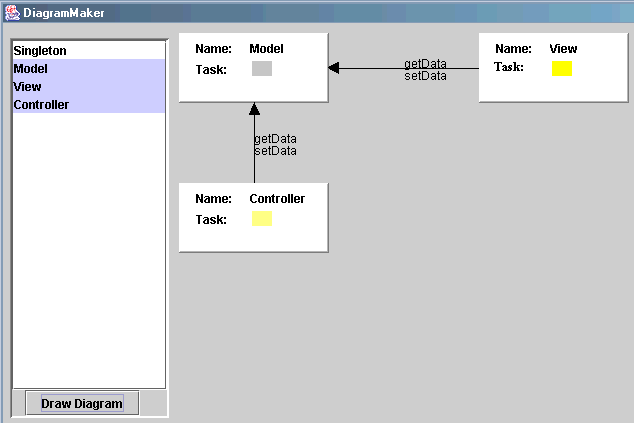Click setData label on Controller-to-Model arrow
Screen dimensions: 634x423
click(275, 151)
